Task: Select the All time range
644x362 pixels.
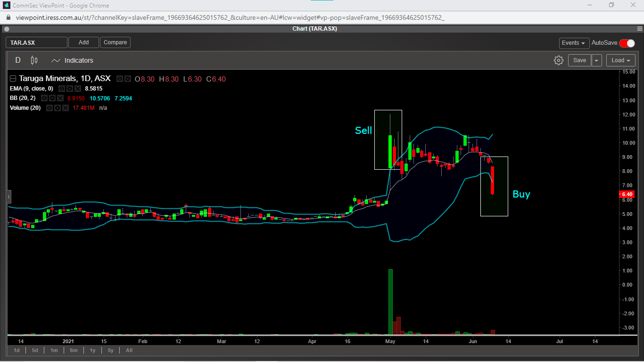Action: point(129,350)
